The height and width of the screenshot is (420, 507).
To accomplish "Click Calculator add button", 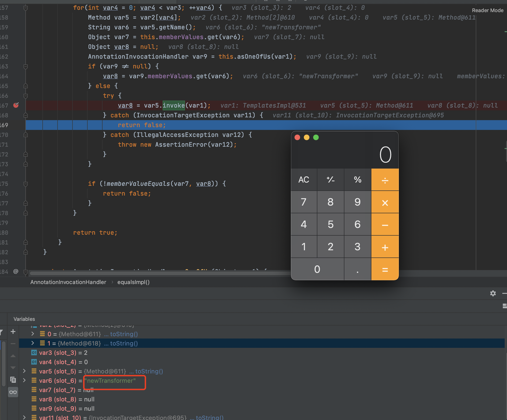I will [x=385, y=247].
